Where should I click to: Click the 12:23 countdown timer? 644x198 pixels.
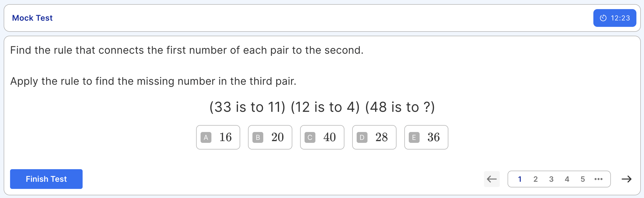pos(620,18)
